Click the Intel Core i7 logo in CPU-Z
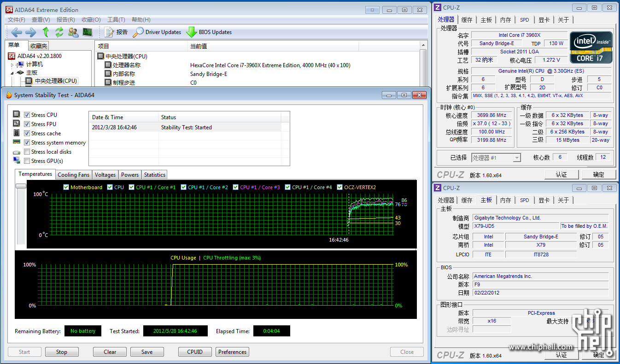The height and width of the screenshot is (364, 620). [x=591, y=47]
